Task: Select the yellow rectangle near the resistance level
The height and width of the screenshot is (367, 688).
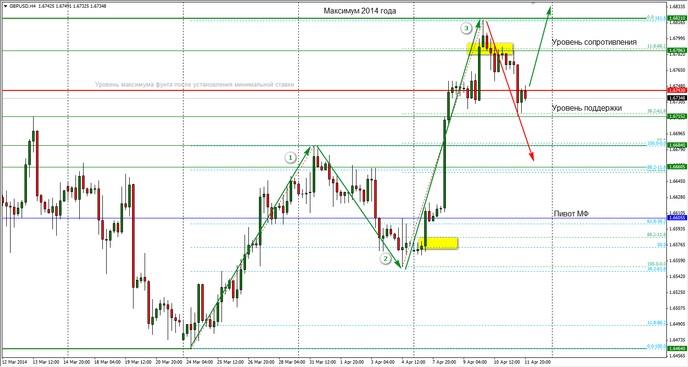Action: click(490, 48)
